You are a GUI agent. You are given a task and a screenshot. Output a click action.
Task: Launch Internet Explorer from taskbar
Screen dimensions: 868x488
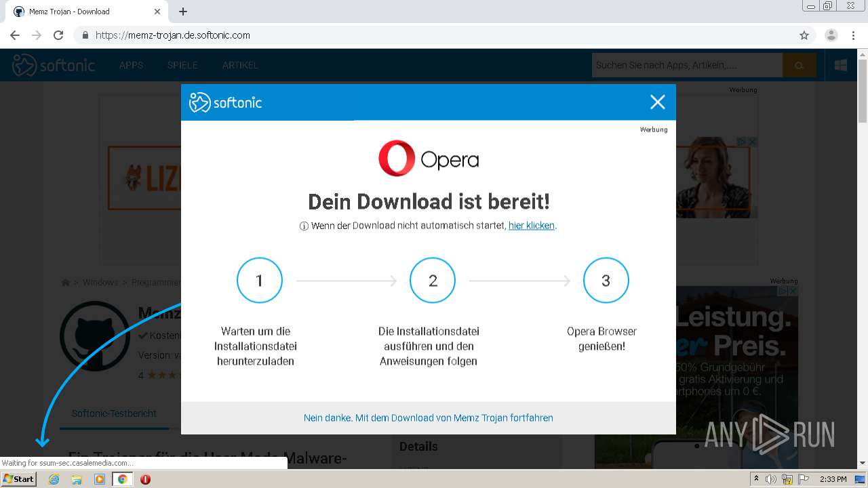pyautogui.click(x=54, y=479)
